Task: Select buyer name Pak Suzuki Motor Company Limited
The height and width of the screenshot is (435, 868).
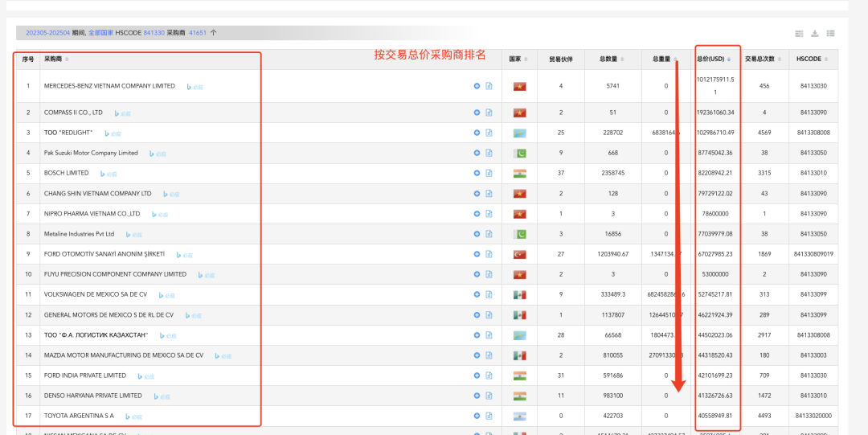Action: click(91, 153)
